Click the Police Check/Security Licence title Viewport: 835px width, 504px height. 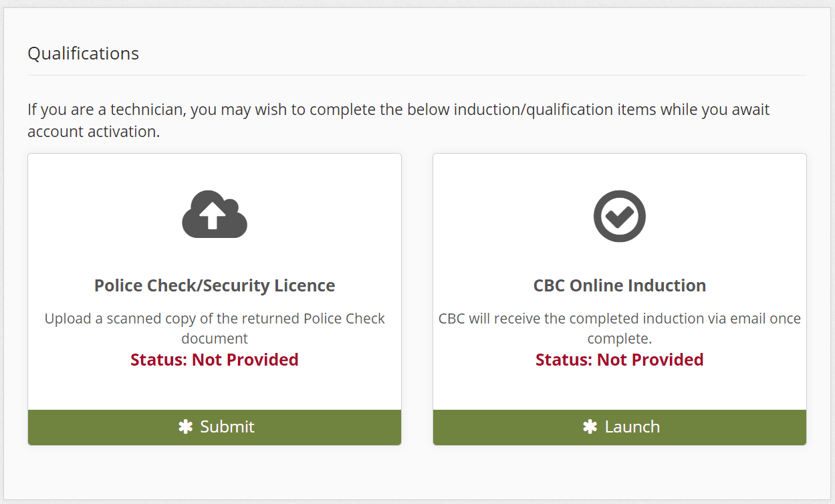pos(214,285)
